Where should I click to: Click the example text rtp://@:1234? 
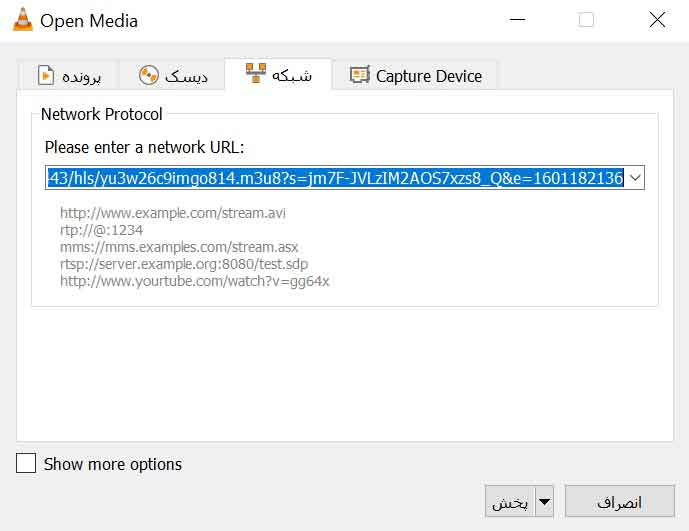tap(102, 230)
